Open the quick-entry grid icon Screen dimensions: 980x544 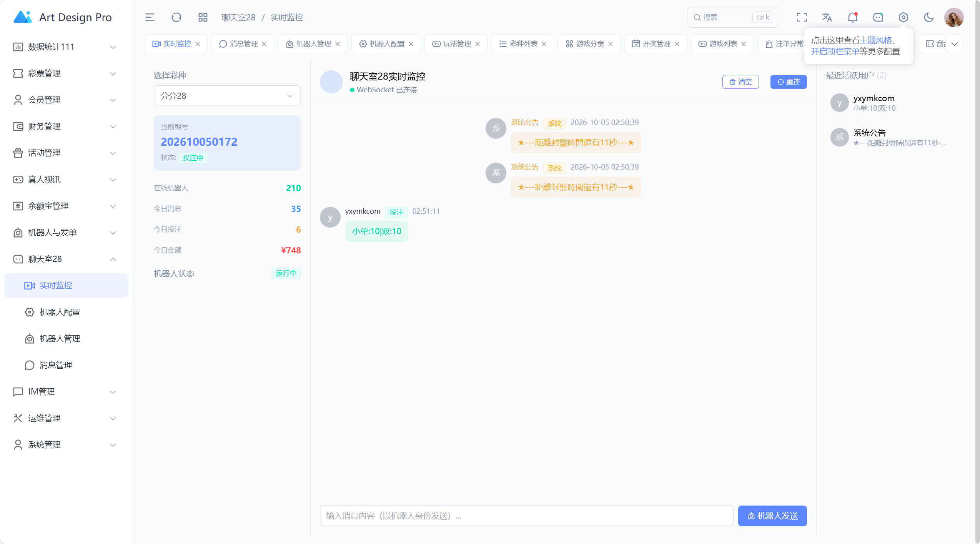click(203, 17)
